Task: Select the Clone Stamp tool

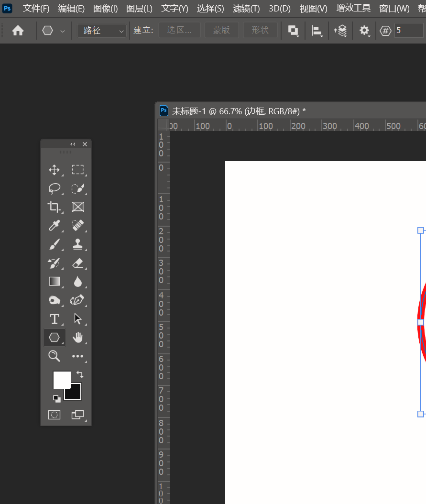Action: (78, 244)
